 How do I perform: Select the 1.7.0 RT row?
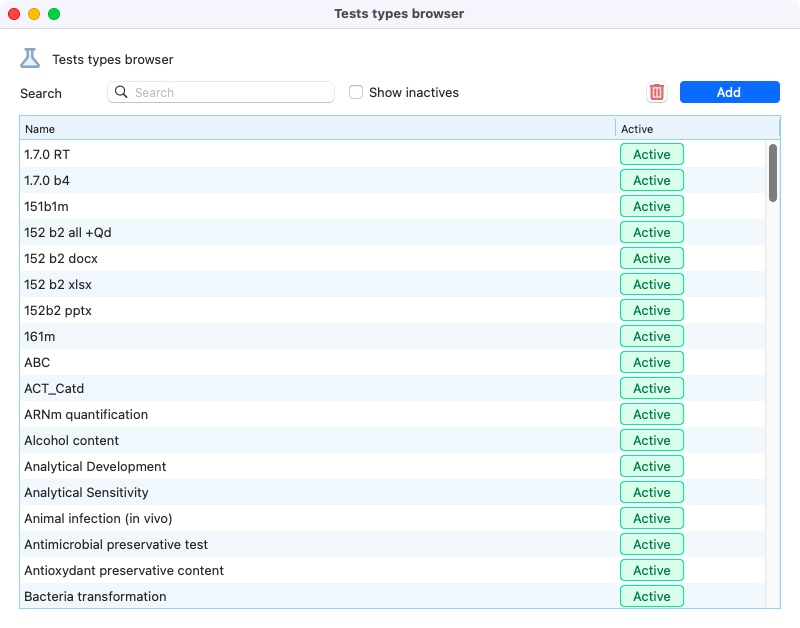tap(392, 154)
